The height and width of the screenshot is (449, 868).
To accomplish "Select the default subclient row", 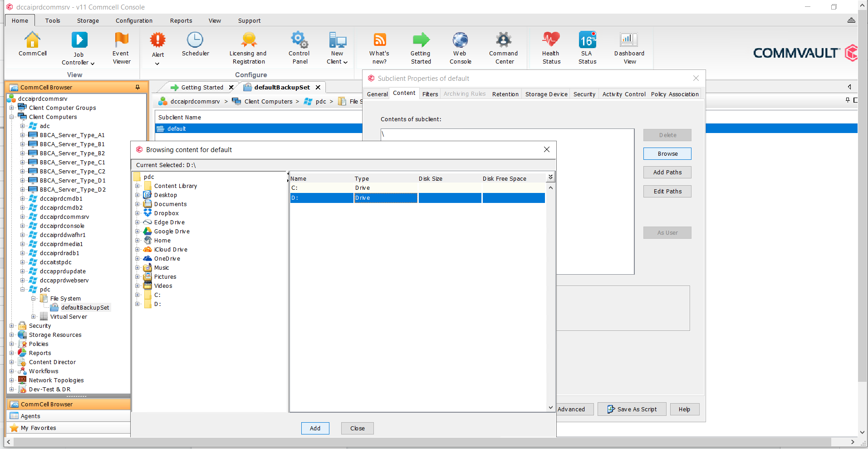I will [259, 128].
